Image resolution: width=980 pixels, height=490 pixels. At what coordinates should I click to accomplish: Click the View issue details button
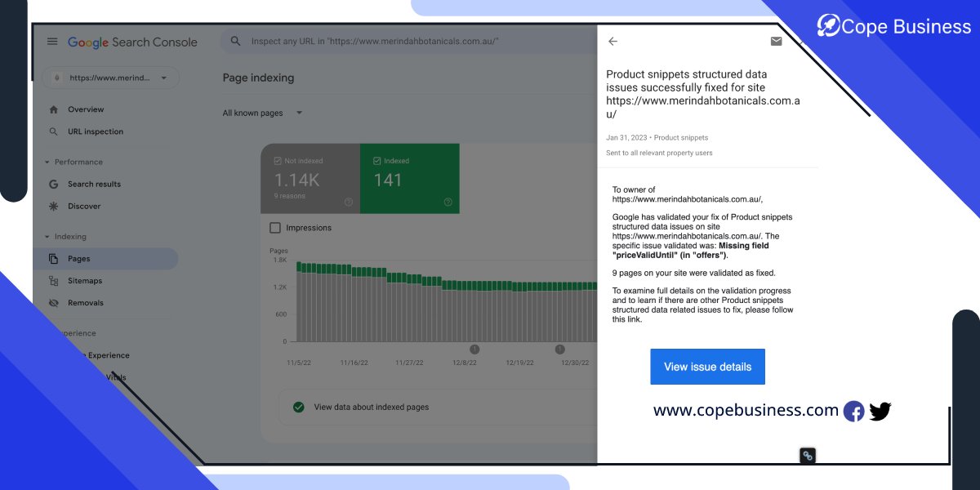tap(707, 367)
